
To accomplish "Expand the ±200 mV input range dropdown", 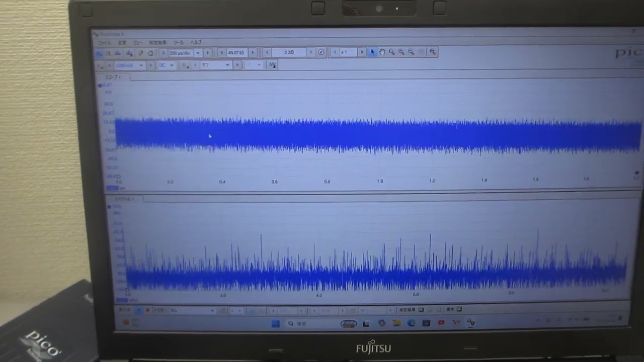I will click(x=141, y=65).
